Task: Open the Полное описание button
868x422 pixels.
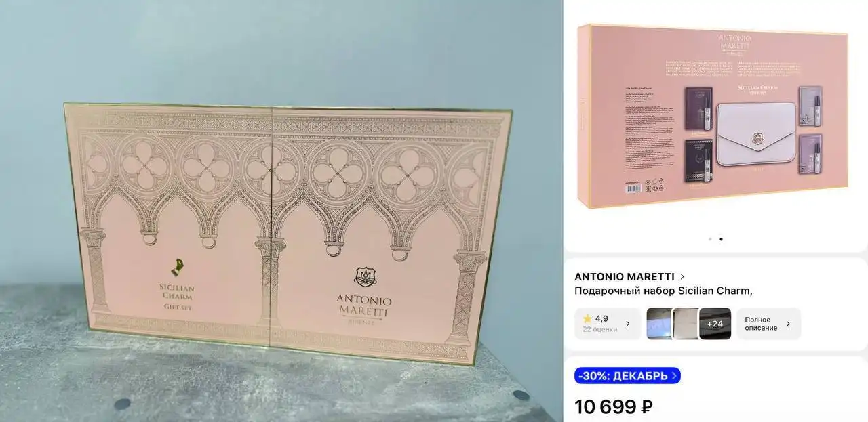Action: 768,324
